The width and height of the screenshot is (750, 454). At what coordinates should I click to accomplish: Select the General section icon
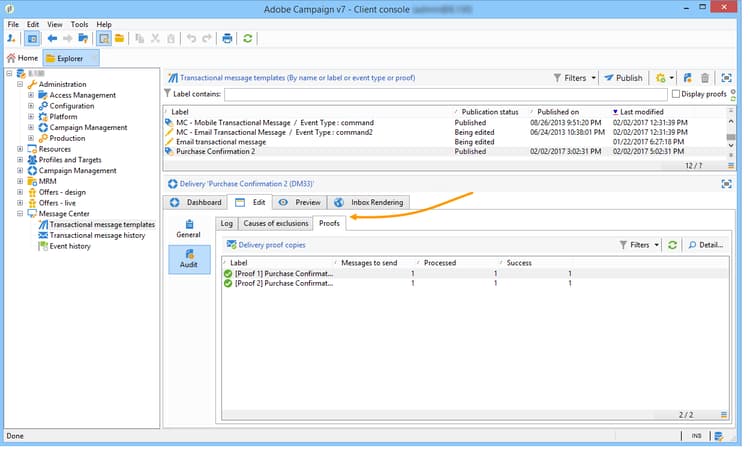188,229
